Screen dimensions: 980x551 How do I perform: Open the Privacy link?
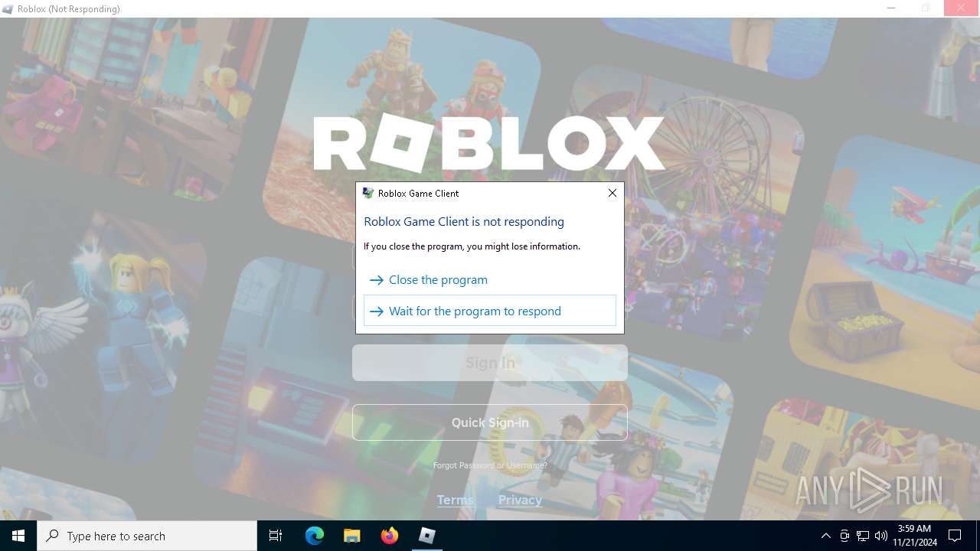coord(520,500)
